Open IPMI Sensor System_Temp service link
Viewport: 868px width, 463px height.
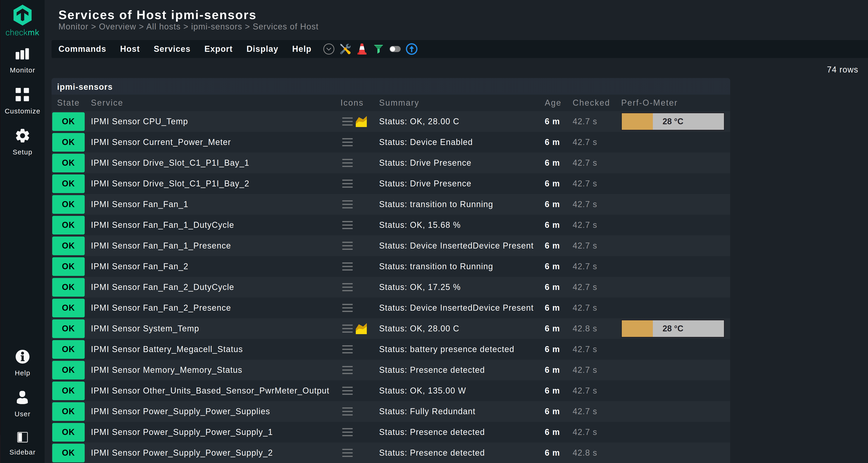coord(145,329)
